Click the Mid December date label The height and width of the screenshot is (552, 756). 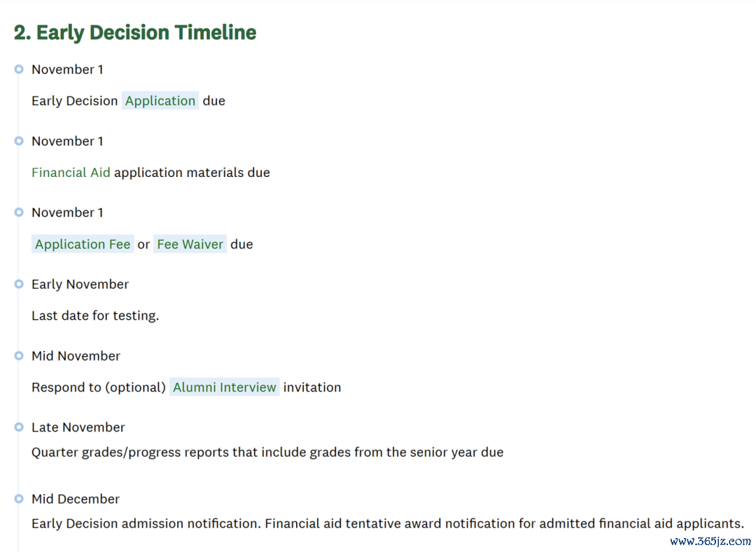tap(75, 499)
